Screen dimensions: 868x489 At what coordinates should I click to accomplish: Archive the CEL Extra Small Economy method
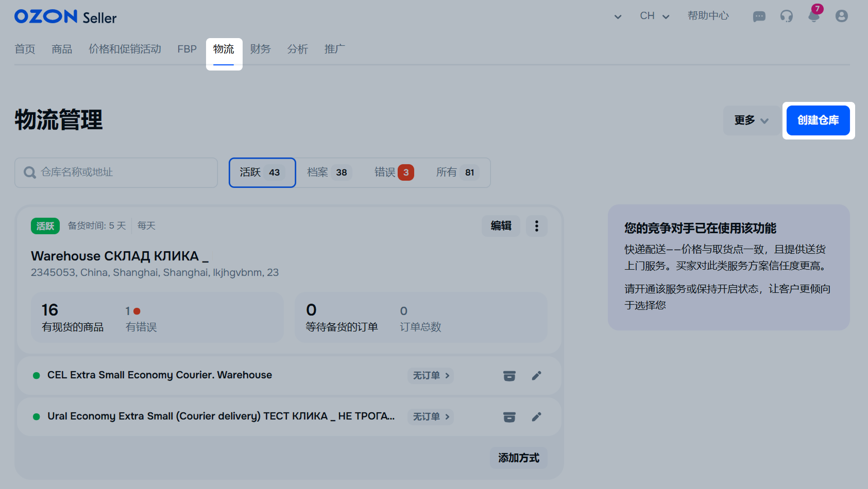point(509,376)
